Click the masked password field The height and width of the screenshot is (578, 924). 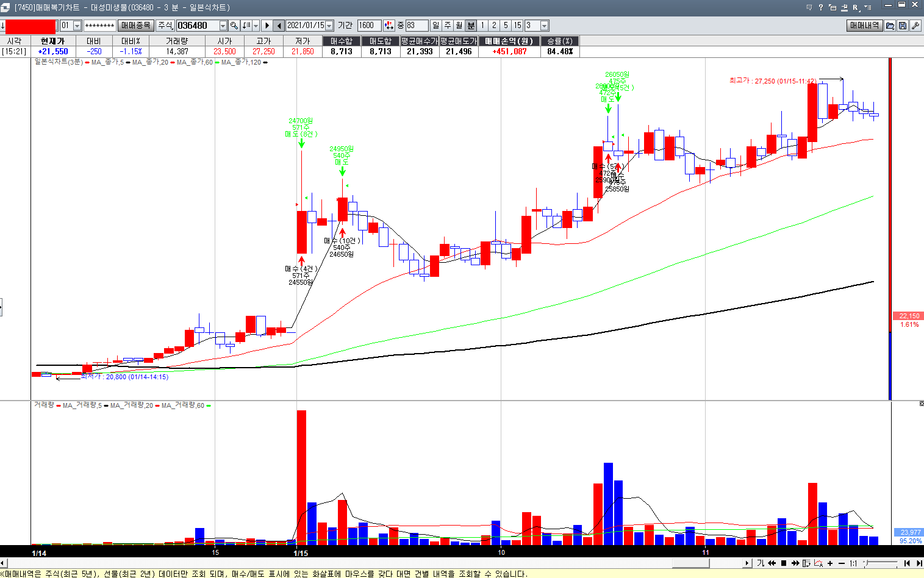(x=99, y=26)
